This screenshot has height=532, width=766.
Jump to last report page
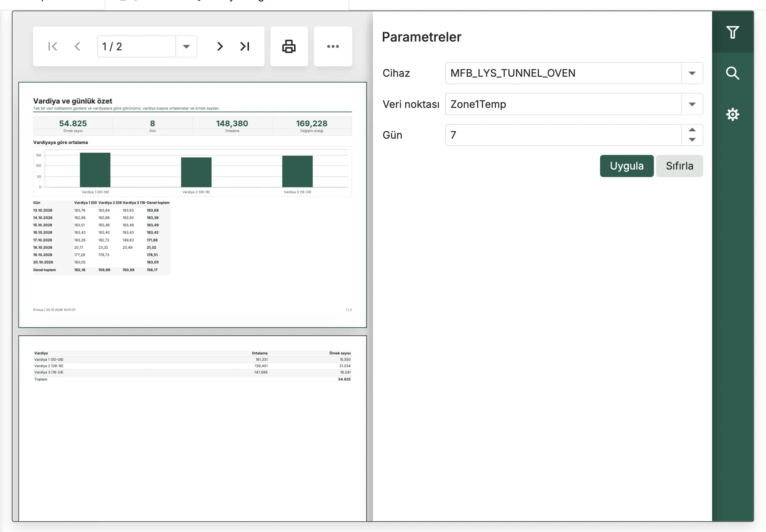pyautogui.click(x=245, y=46)
